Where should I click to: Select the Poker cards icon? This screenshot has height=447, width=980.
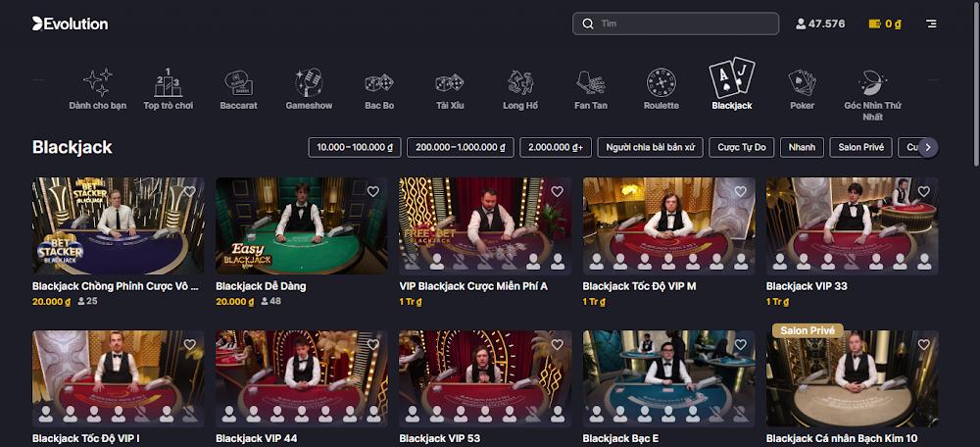tap(803, 82)
